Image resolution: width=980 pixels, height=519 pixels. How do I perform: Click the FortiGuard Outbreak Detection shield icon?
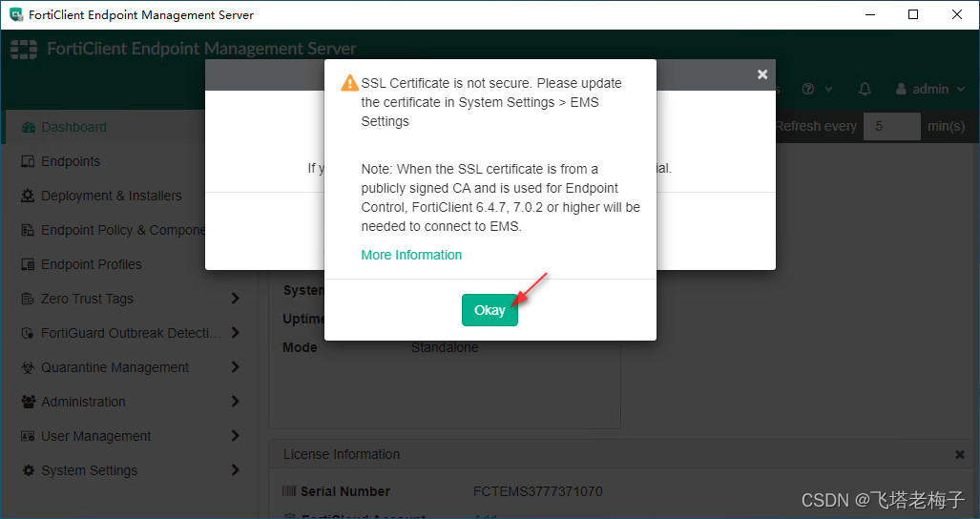tap(28, 334)
